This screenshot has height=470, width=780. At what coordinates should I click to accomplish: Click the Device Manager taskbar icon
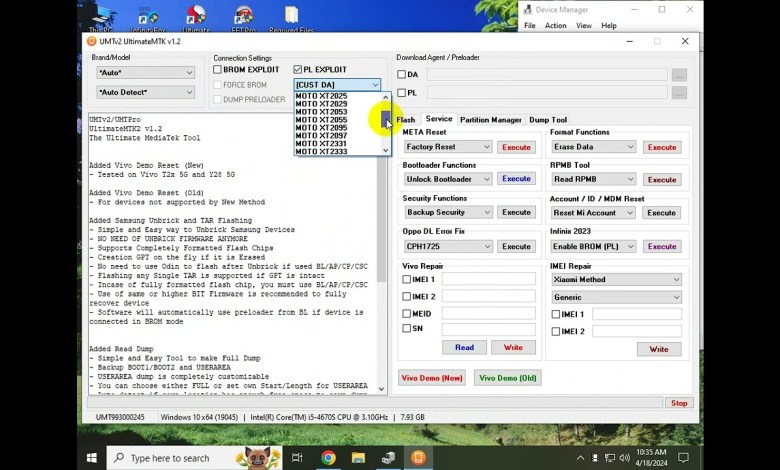[x=389, y=458]
